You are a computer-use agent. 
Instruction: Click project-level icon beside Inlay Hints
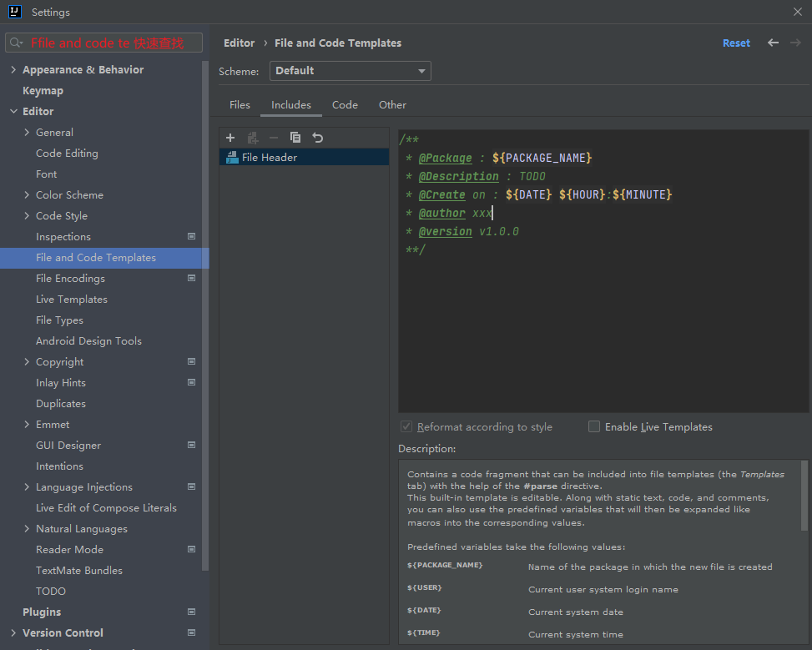[x=192, y=382]
